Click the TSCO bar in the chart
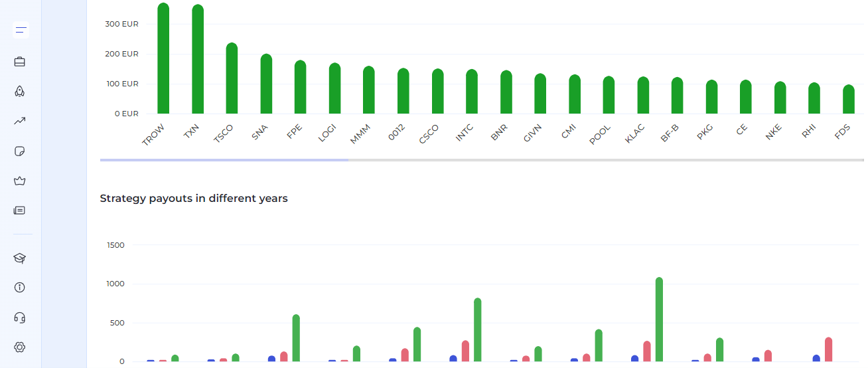Screen dimensions: 868x368 point(232,78)
